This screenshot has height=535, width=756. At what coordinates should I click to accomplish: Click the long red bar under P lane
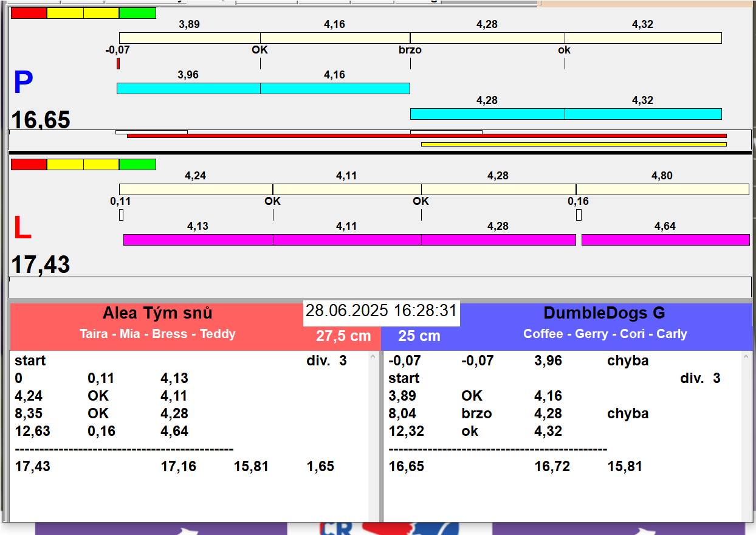(427, 136)
